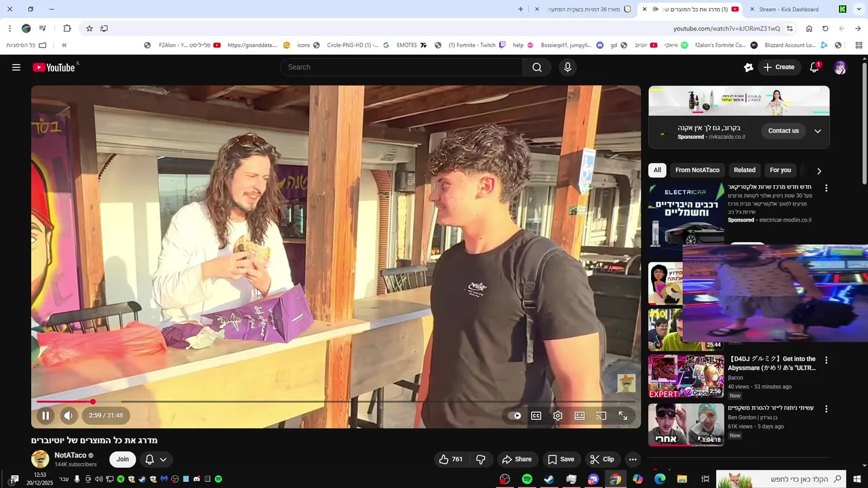Click the Share button
The image size is (868, 488).
517,459
